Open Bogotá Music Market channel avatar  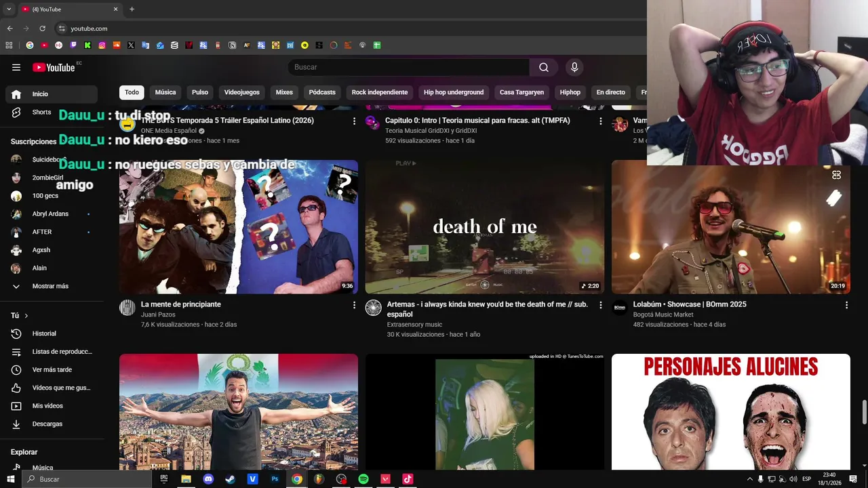620,308
